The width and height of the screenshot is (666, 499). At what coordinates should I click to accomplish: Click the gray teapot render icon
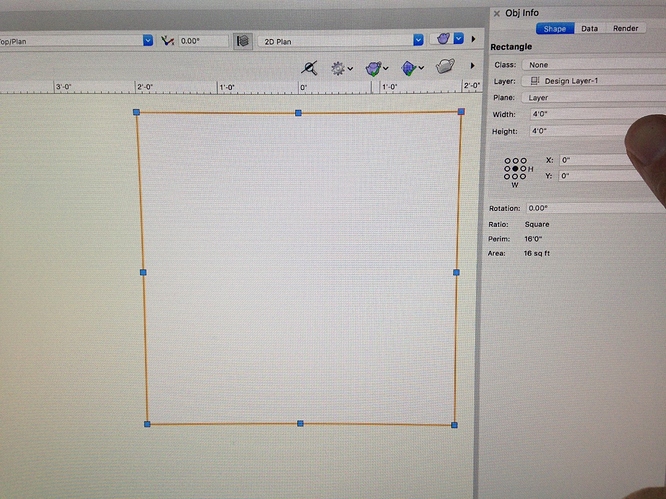[445, 66]
